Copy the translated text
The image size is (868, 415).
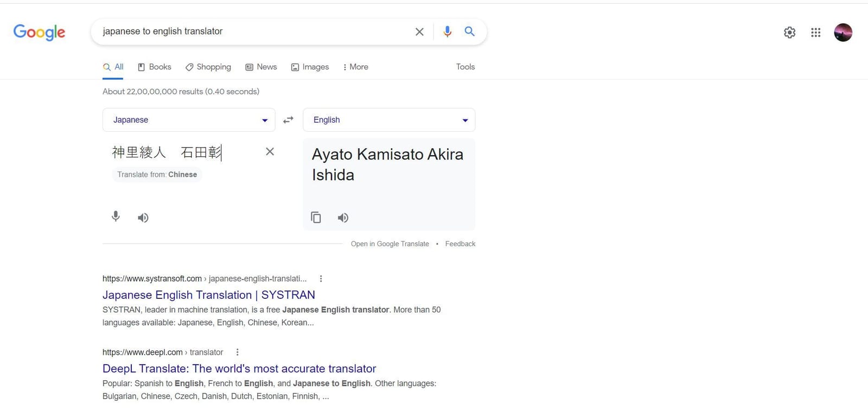[316, 217]
